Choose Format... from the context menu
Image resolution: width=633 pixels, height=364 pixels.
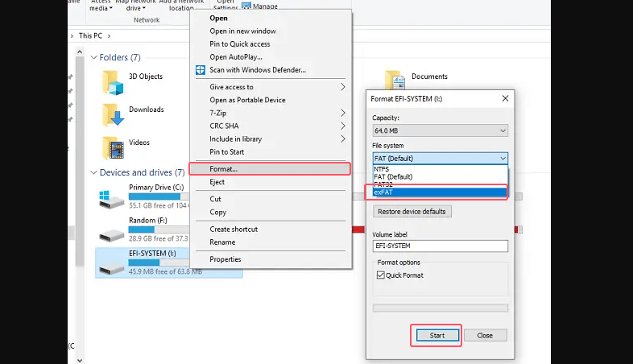pyautogui.click(x=224, y=169)
